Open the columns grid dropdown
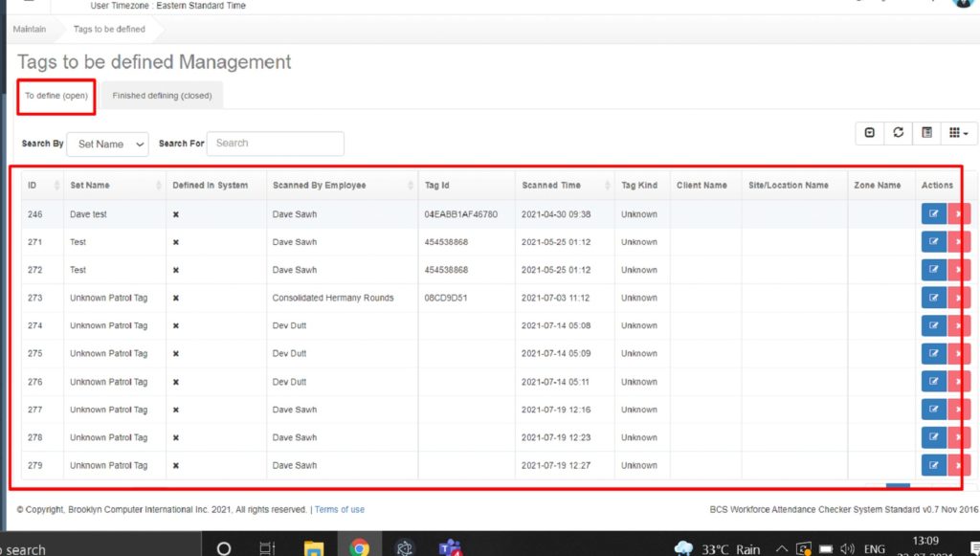This screenshot has width=980, height=556. (959, 133)
